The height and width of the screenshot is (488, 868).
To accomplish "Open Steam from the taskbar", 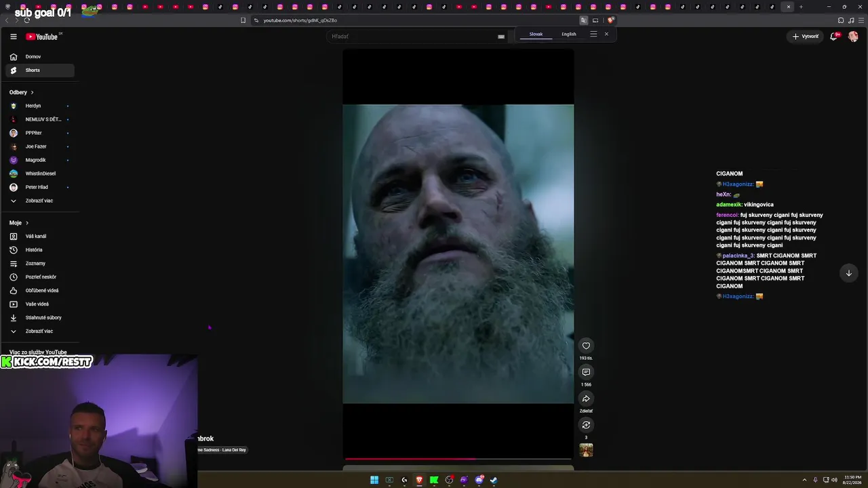I will [x=494, y=480].
